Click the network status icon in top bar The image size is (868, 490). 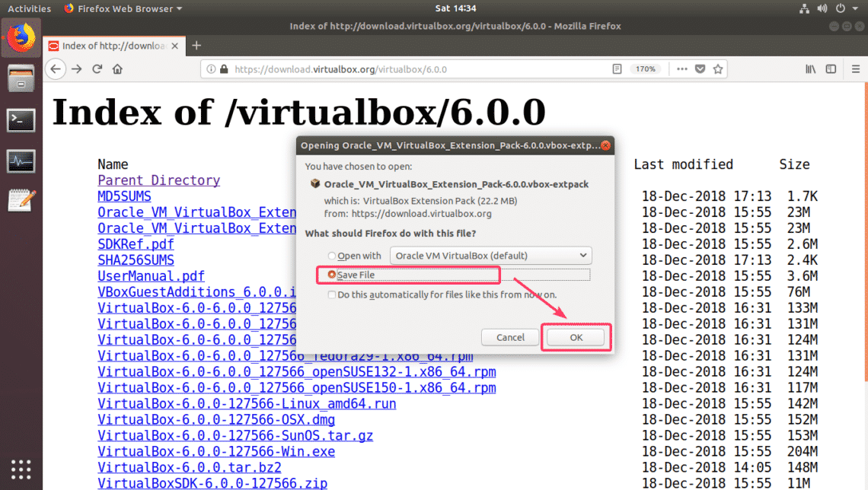click(804, 8)
